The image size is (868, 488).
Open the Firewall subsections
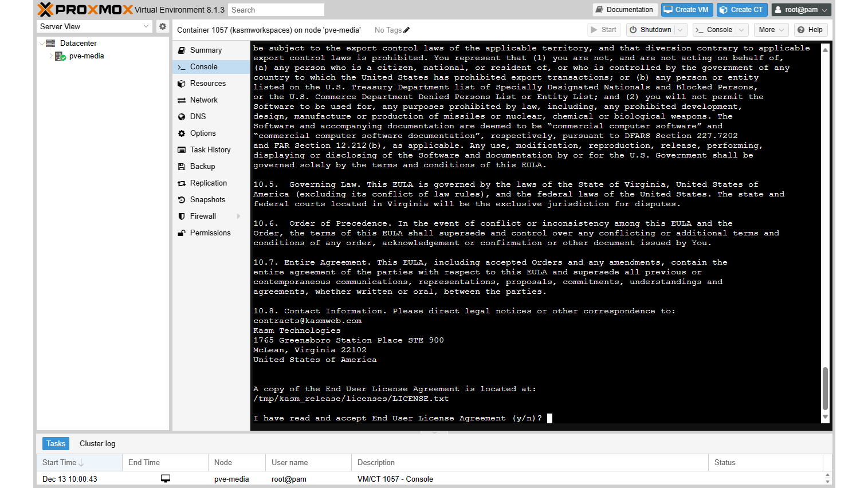(203, 216)
